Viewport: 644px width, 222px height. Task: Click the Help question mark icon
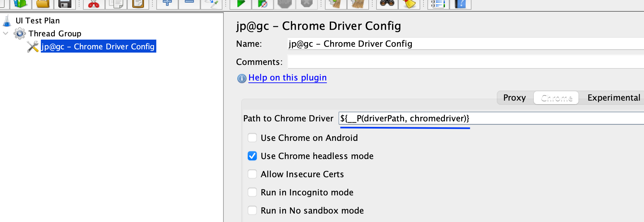pos(460,4)
